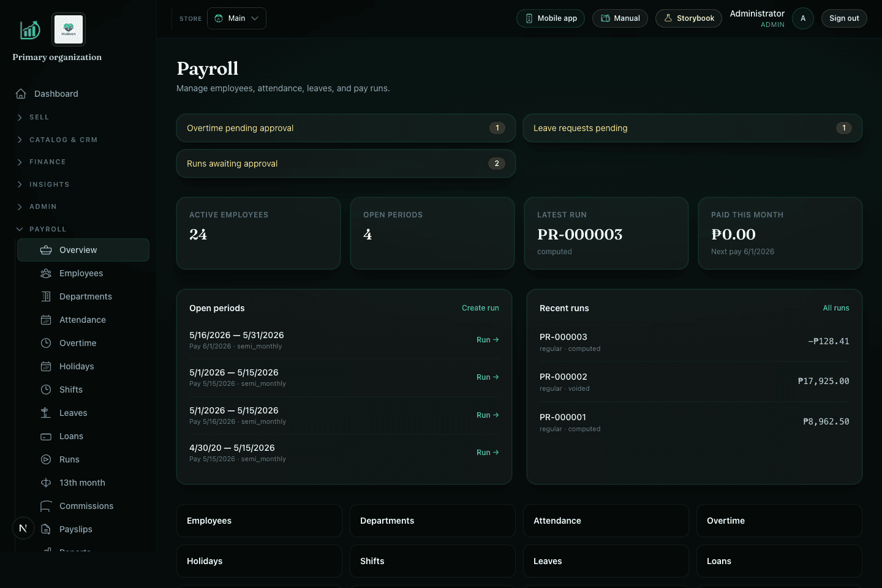Click the Employees people icon
The height and width of the screenshot is (588, 882).
tap(46, 273)
